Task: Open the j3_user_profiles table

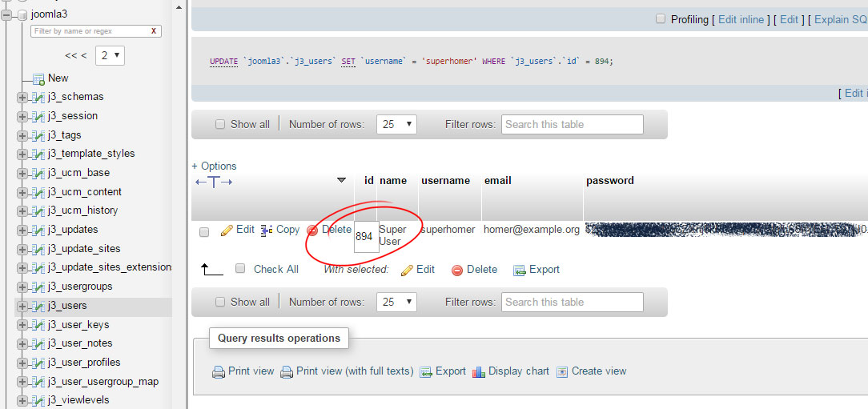Action: pos(84,363)
